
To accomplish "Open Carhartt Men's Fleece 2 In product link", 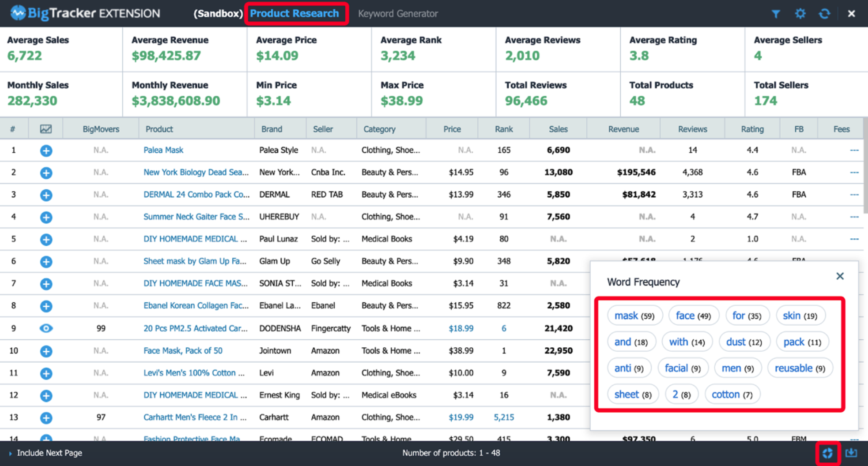I will point(195,417).
